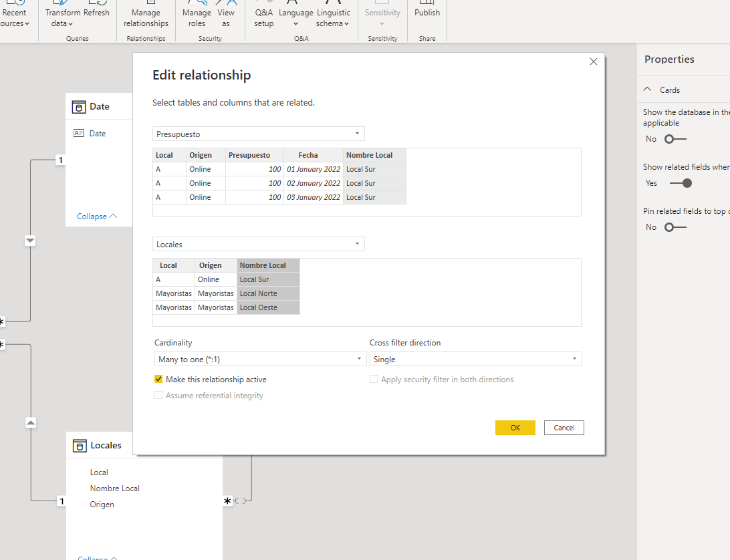Check Apply security filter in both directions
The image size is (730, 560).
click(x=374, y=379)
